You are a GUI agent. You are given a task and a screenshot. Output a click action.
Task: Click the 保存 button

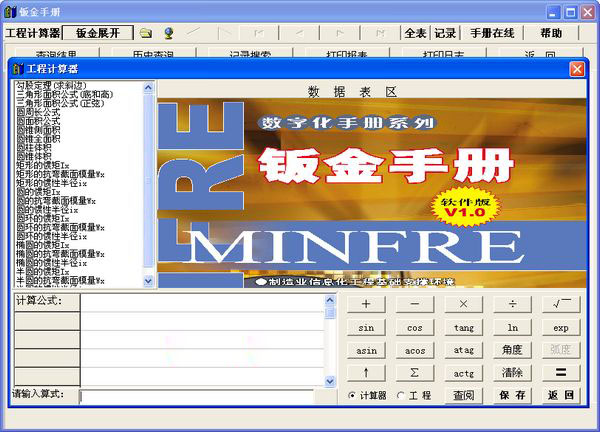pyautogui.click(x=512, y=395)
